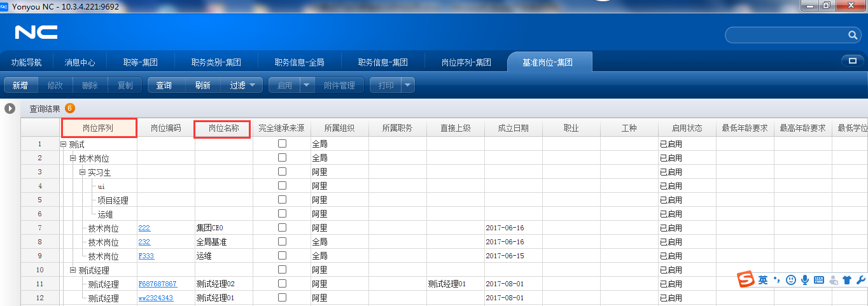
Task: Open IME skin shirt icon
Action: click(847, 280)
